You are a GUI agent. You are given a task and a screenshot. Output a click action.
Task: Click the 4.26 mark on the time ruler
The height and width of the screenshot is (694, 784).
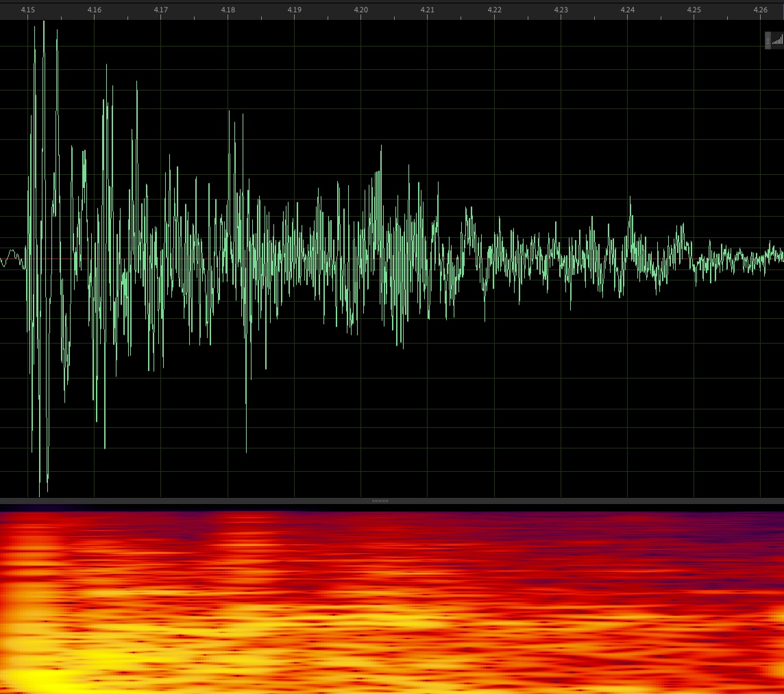pos(761,10)
